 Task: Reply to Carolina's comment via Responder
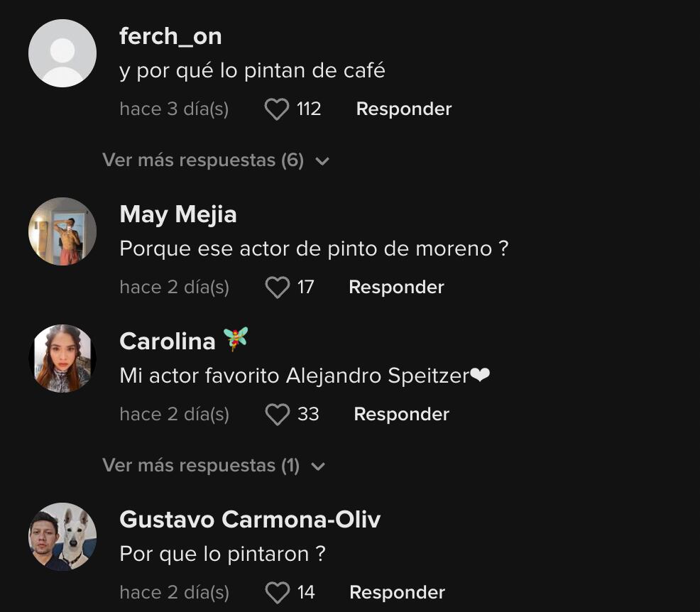click(401, 414)
